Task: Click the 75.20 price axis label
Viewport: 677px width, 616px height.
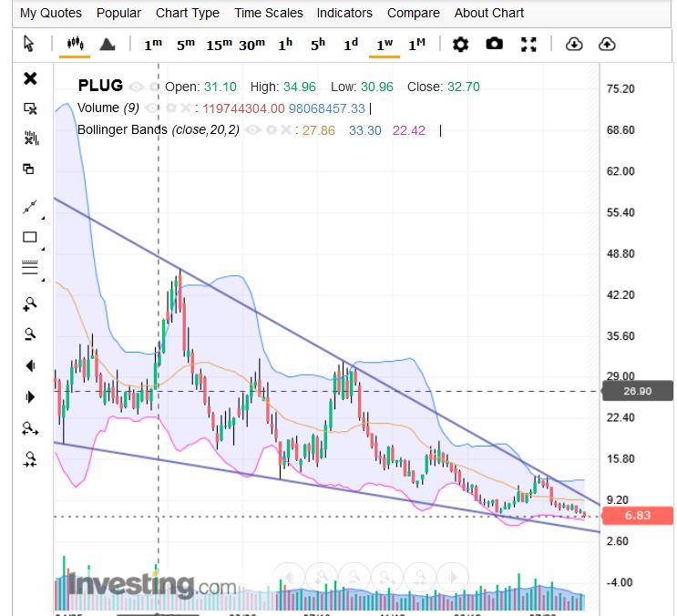Action: [621, 89]
